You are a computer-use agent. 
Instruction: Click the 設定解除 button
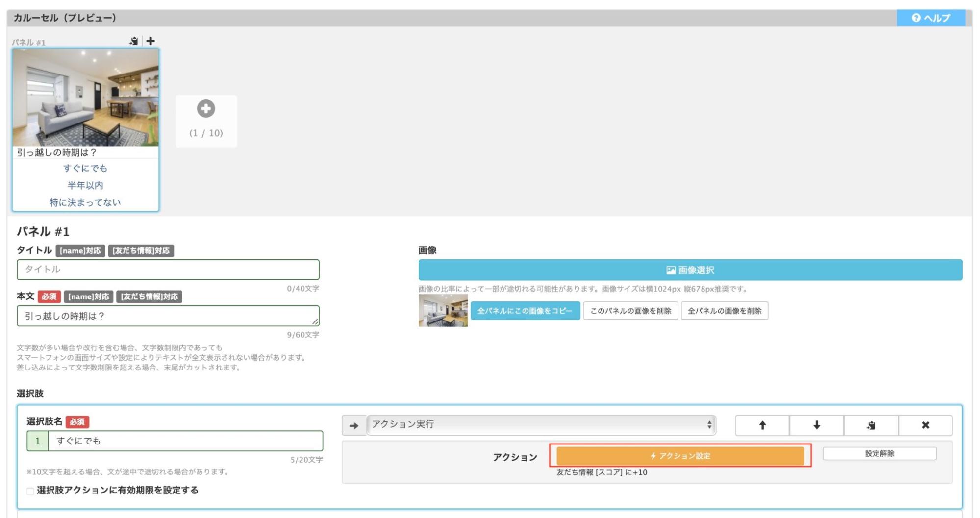879,454
